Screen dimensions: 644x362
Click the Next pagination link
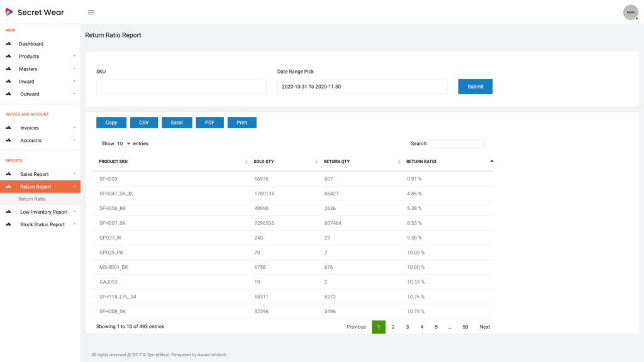[x=484, y=327]
